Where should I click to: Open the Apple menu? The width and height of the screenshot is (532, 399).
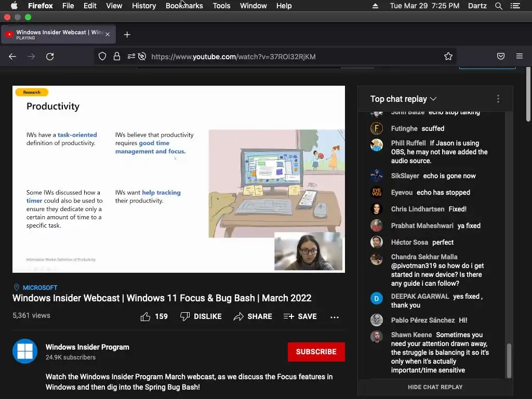(x=14, y=6)
